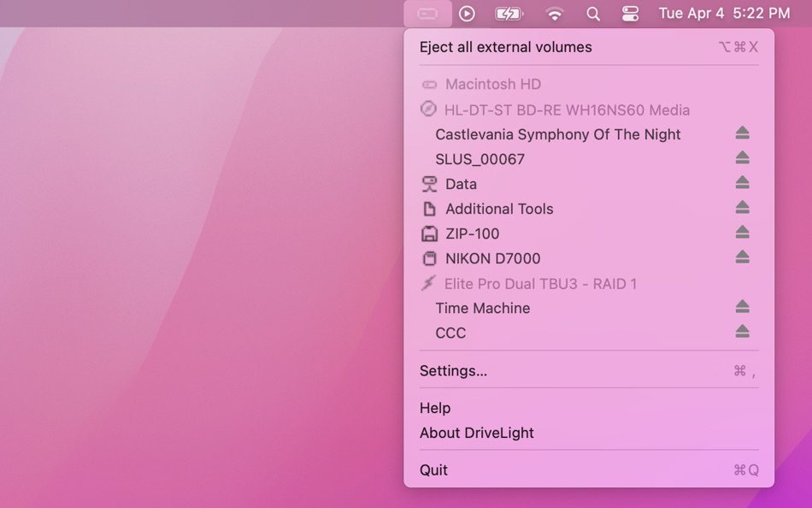The width and height of the screenshot is (812, 508).
Task: Open Spotlight search from the menu bar
Action: coord(593,14)
